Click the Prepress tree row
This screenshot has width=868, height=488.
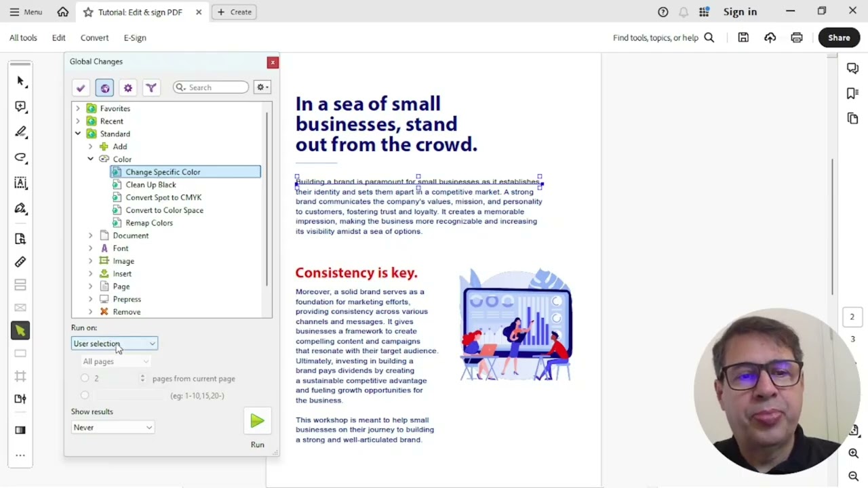[x=127, y=299]
